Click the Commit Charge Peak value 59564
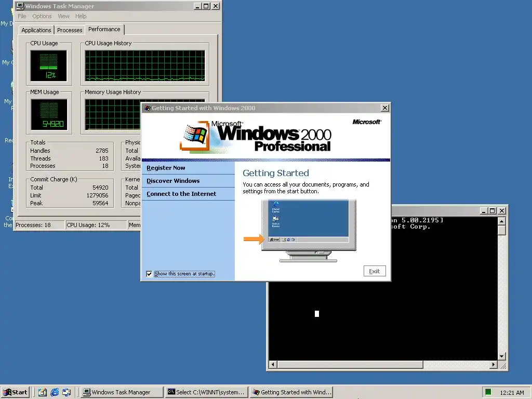 point(100,203)
